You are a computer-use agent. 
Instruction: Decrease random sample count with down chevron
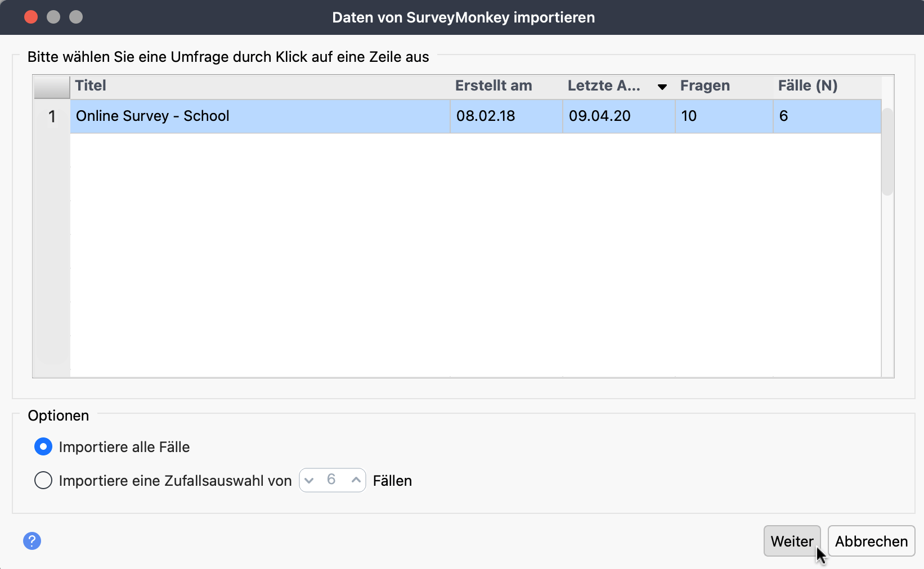coord(309,480)
